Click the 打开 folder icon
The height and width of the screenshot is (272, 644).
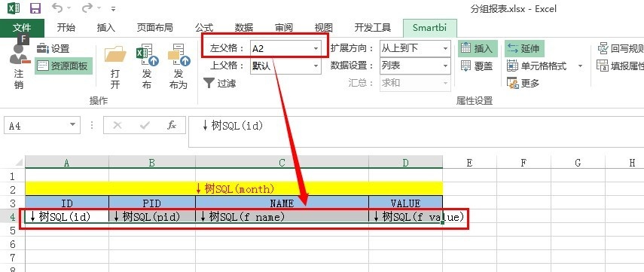[115, 55]
